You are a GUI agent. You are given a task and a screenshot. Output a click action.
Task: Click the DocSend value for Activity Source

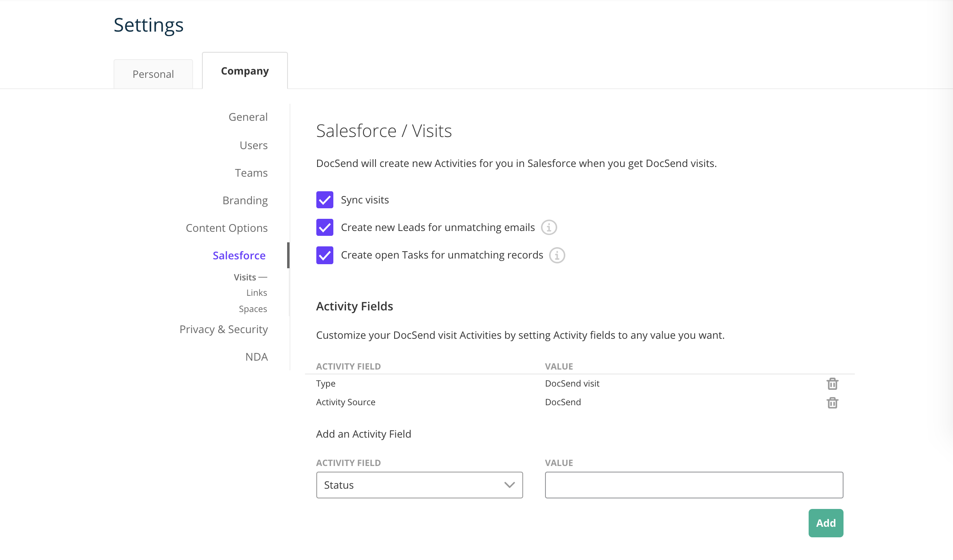point(563,402)
